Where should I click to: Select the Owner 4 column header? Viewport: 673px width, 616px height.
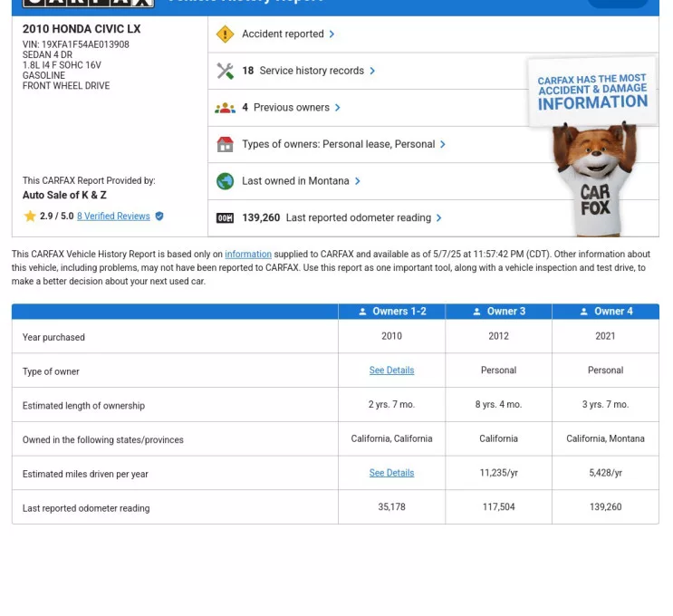click(605, 312)
